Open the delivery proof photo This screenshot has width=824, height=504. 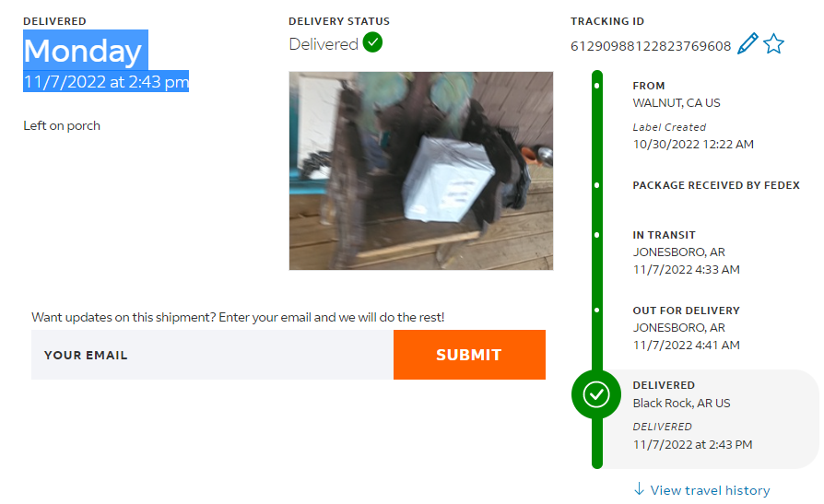(421, 170)
